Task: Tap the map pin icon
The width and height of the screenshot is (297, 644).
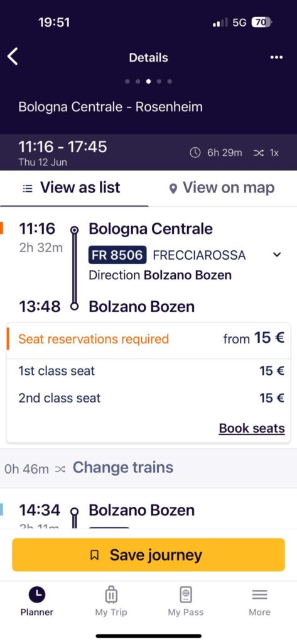Action: (173, 189)
